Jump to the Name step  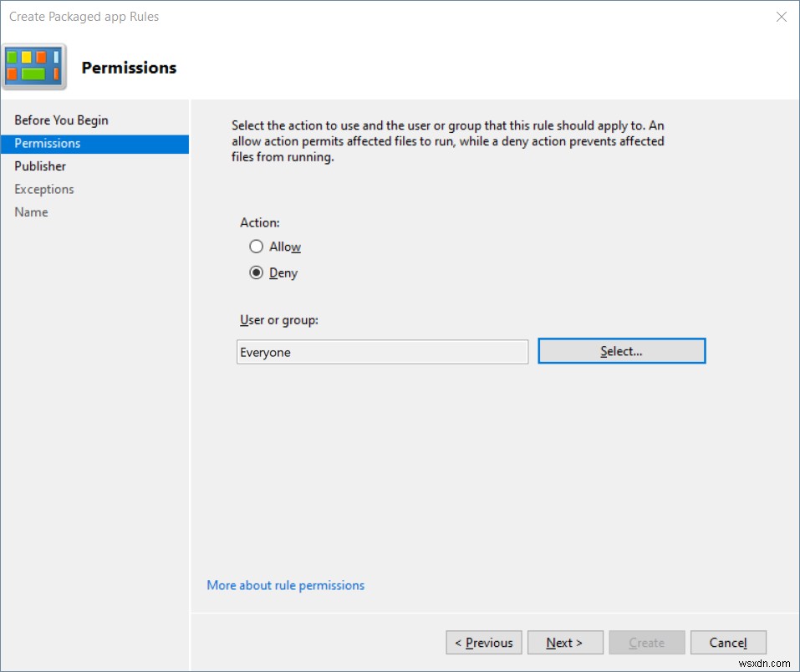tap(31, 211)
